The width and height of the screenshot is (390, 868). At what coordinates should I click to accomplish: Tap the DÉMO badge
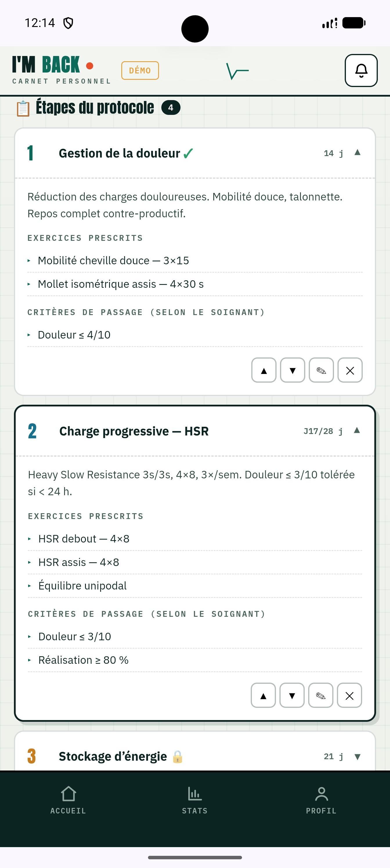click(x=140, y=70)
